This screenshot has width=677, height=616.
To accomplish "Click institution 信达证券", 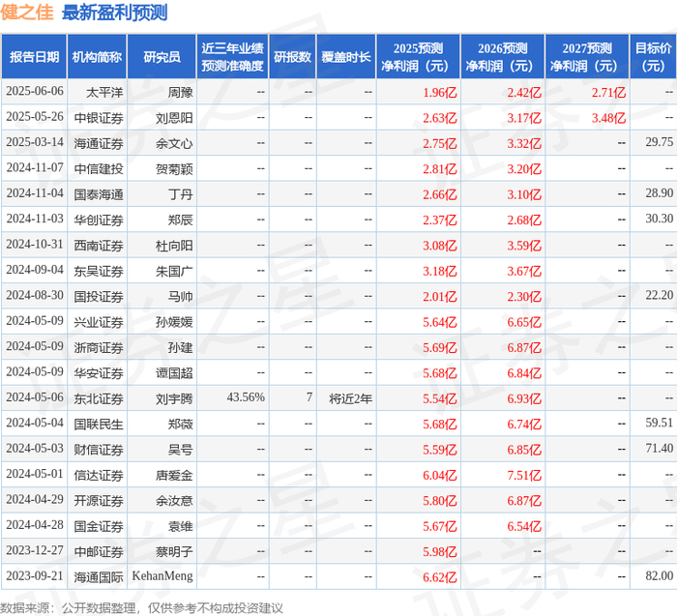I will tap(99, 475).
